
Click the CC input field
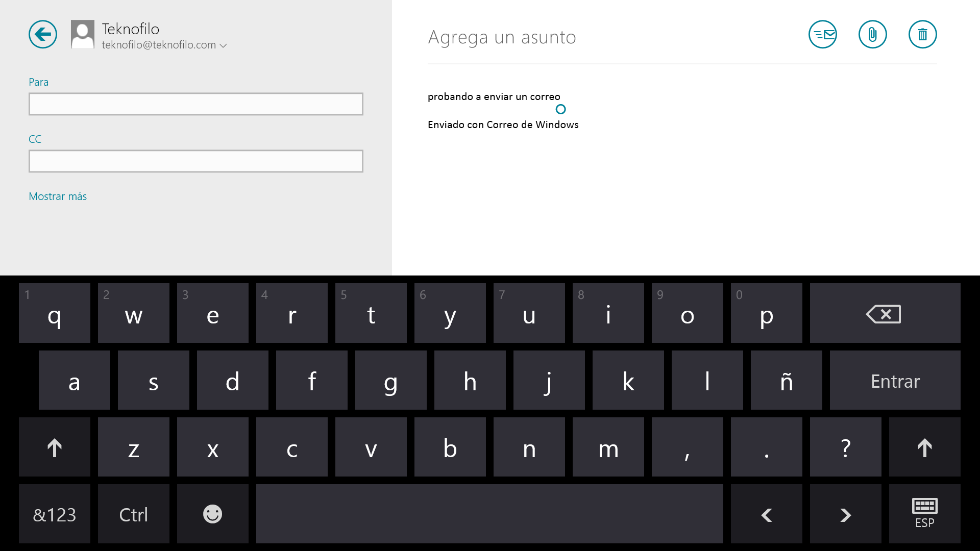tap(195, 161)
